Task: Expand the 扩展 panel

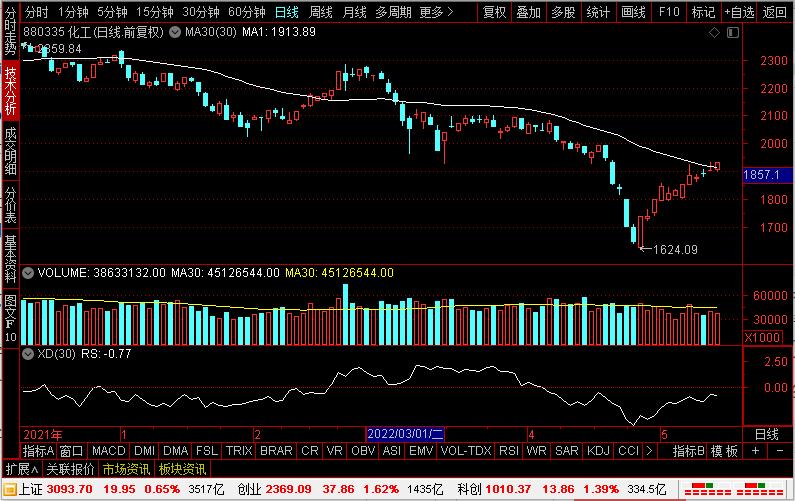Action: click(x=22, y=469)
